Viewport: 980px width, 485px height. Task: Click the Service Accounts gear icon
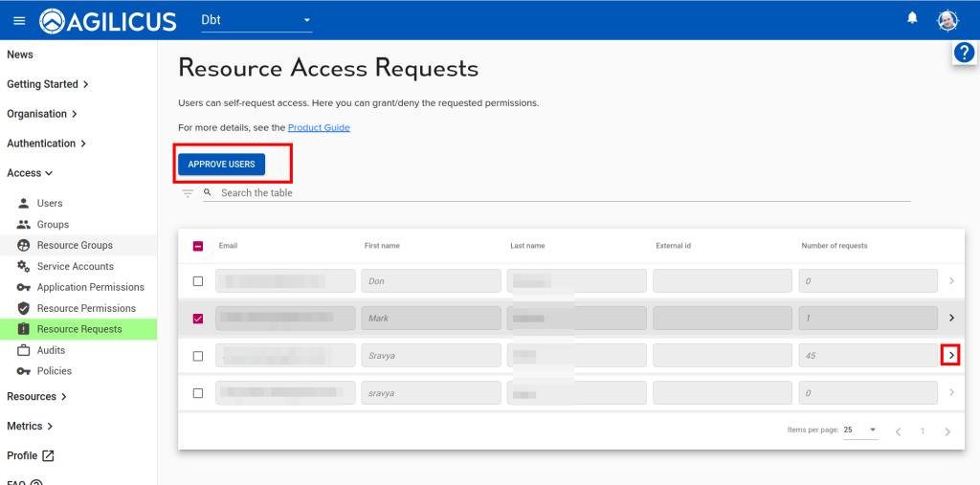click(24, 267)
